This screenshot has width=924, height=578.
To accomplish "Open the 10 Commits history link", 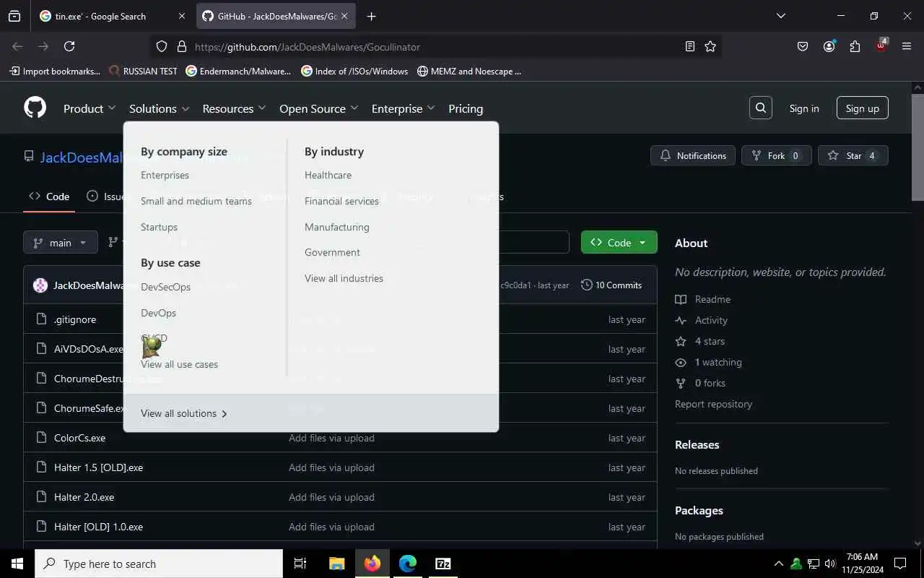I will click(x=611, y=285).
